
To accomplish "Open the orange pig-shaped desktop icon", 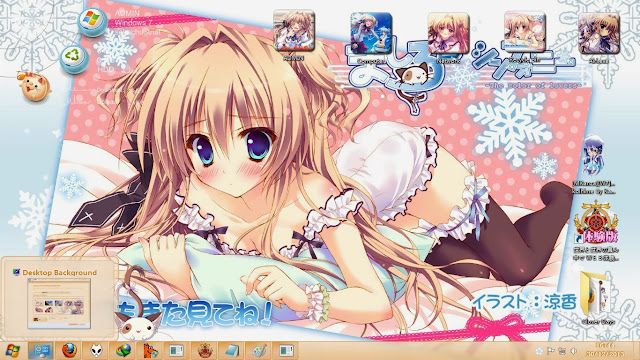I will 34,87.
